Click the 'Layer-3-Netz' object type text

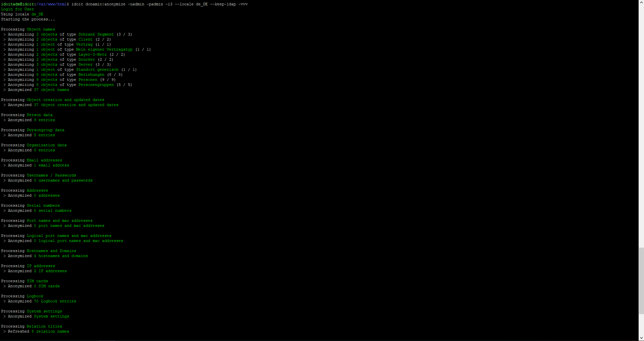[92, 54]
